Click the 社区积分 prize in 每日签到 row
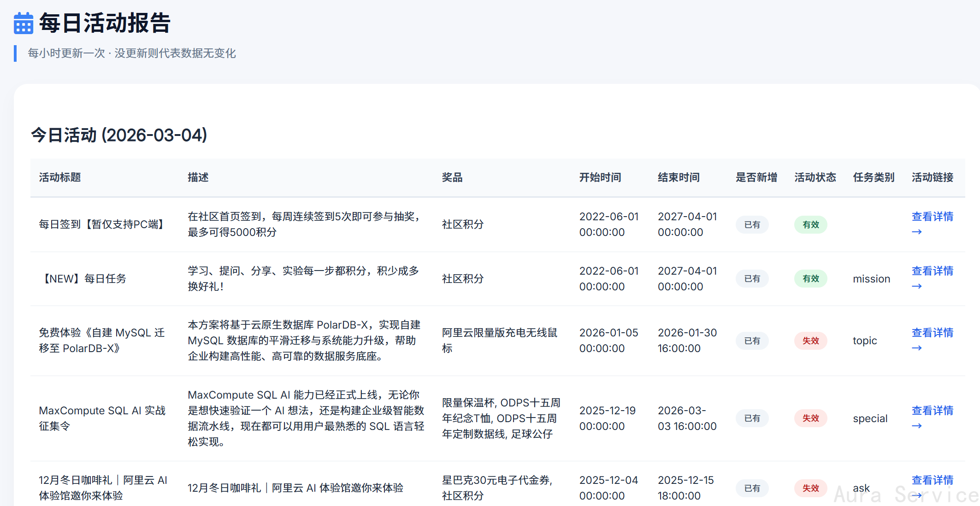This screenshot has width=980, height=506. (463, 224)
